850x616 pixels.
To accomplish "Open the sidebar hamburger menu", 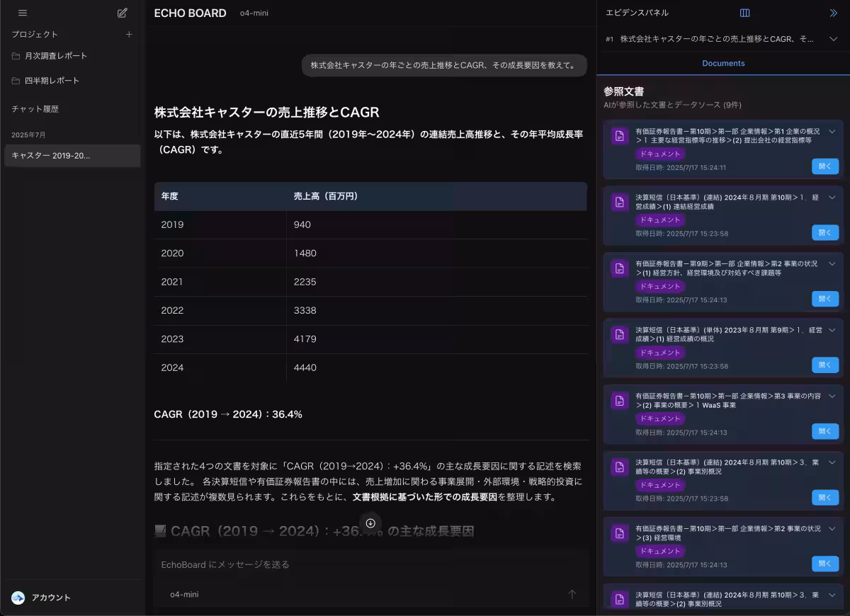I will 23,13.
